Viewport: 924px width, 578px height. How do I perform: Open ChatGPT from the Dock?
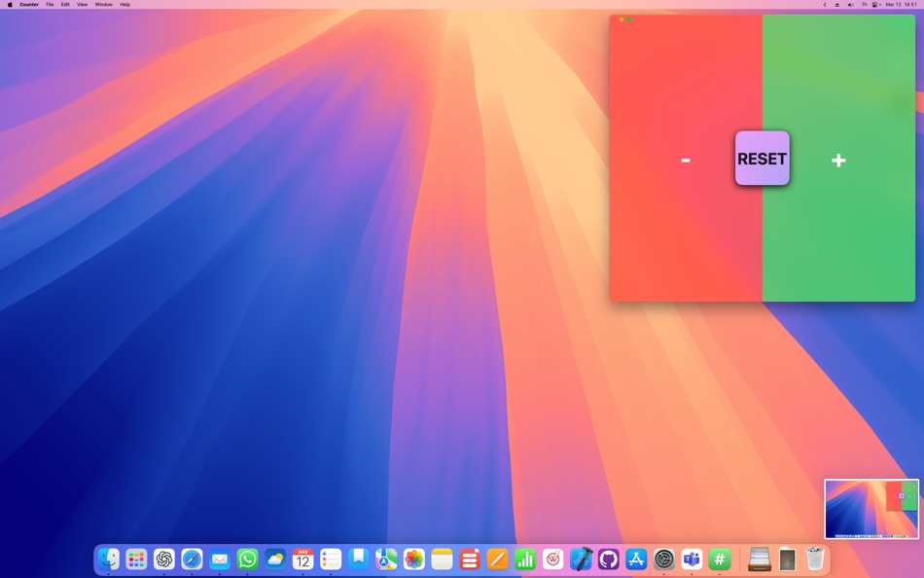(x=163, y=560)
